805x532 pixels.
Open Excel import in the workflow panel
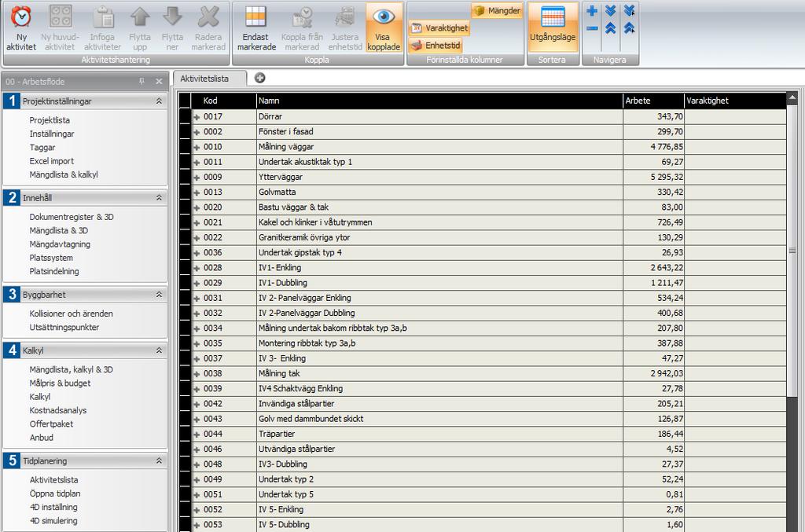pos(51,161)
